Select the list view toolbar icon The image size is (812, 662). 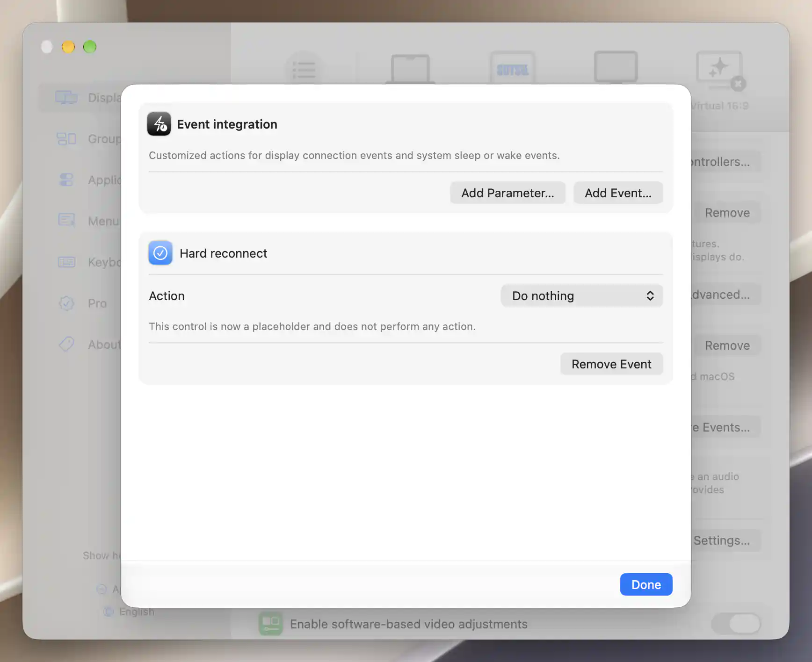(x=304, y=70)
